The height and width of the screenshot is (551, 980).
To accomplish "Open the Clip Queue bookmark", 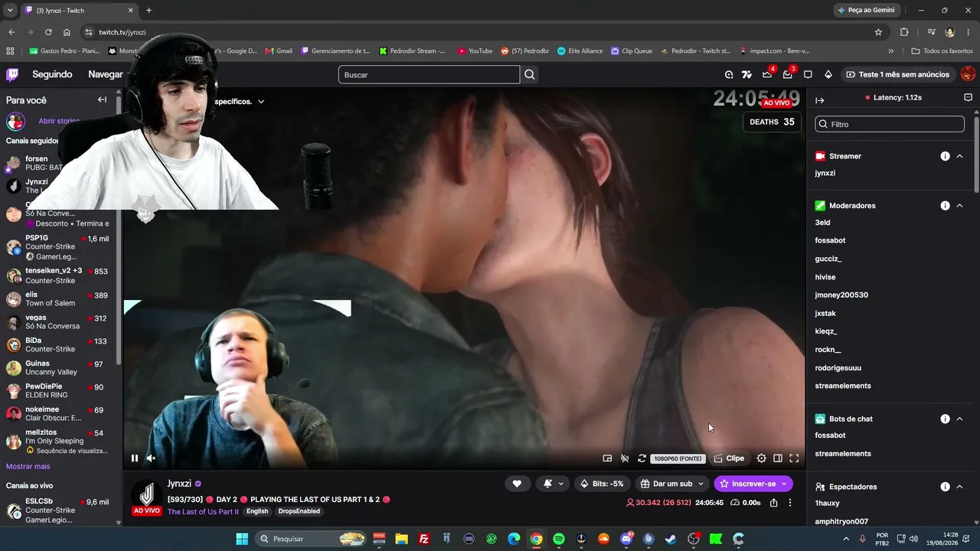I will coord(632,51).
